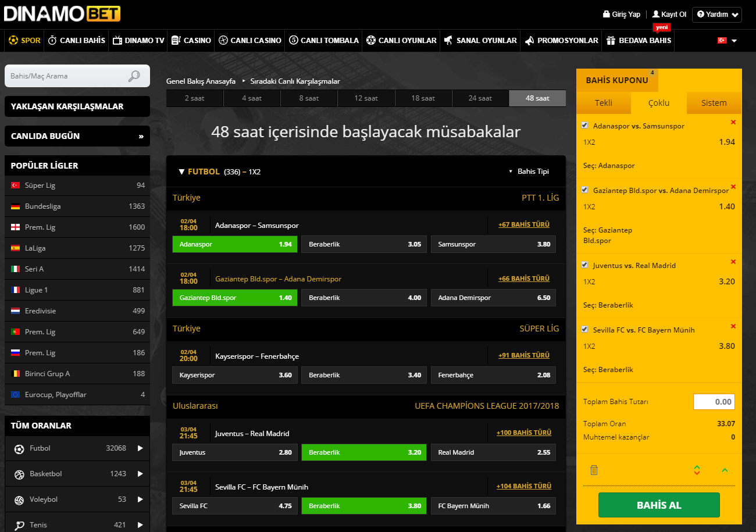Viewport: 756px width, 532px height.
Task: Open Canlı Oyunlar section
Action: [x=401, y=41]
